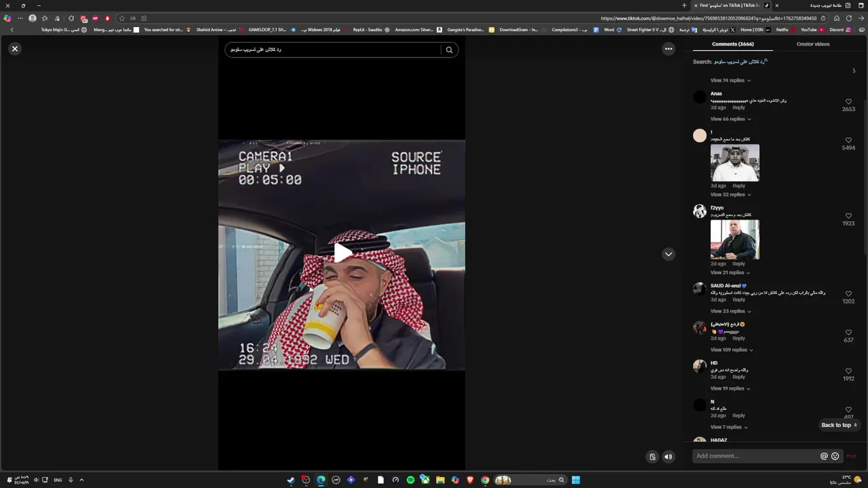Open Brave browser from the taskbar

pos(470,480)
